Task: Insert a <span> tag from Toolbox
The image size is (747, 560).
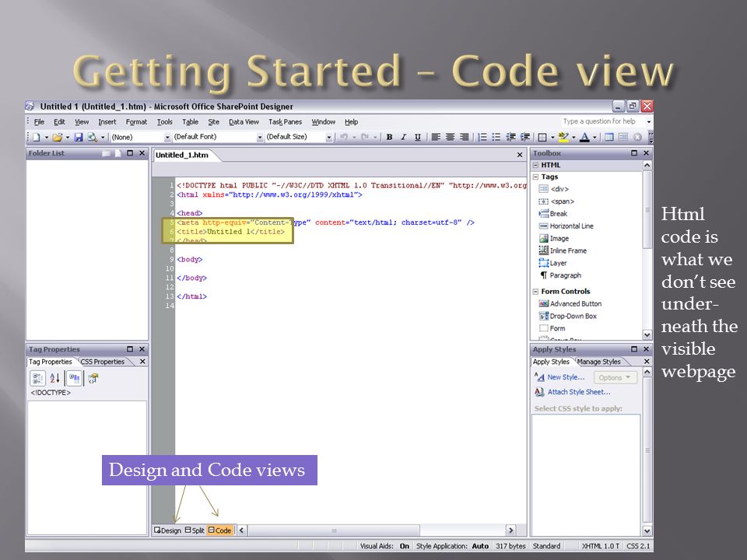Action: 556,201
